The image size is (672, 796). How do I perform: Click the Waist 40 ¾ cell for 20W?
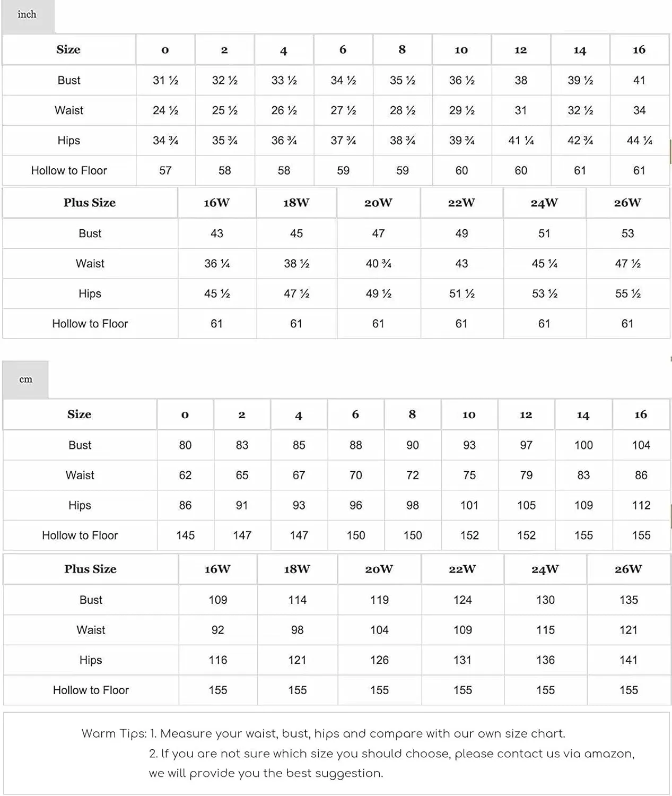coord(378,264)
